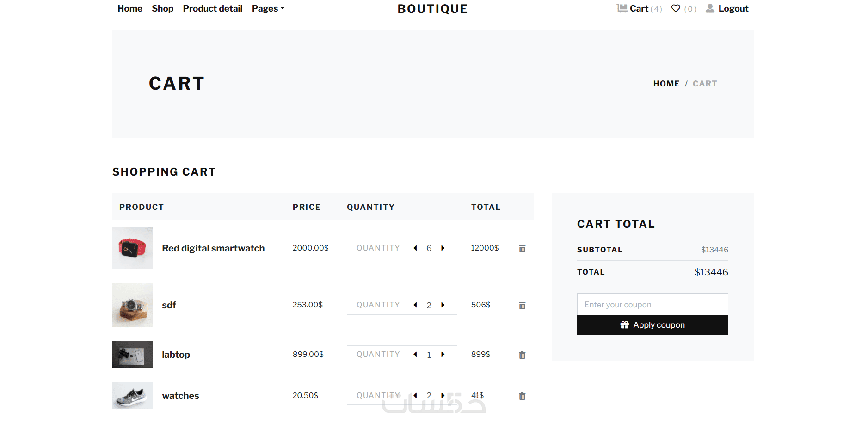Click trash icon for labtop row
This screenshot has height=422, width=868.
(x=522, y=355)
